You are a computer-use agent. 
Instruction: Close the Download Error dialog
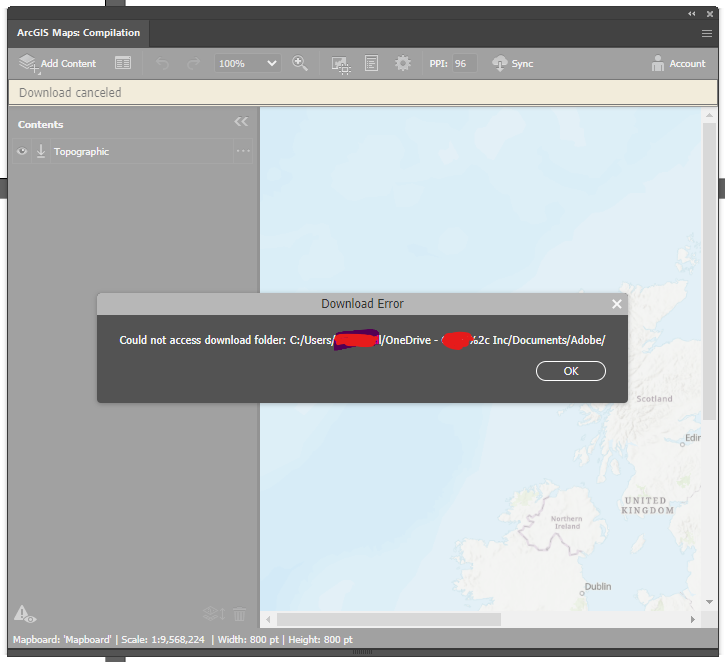(x=616, y=304)
